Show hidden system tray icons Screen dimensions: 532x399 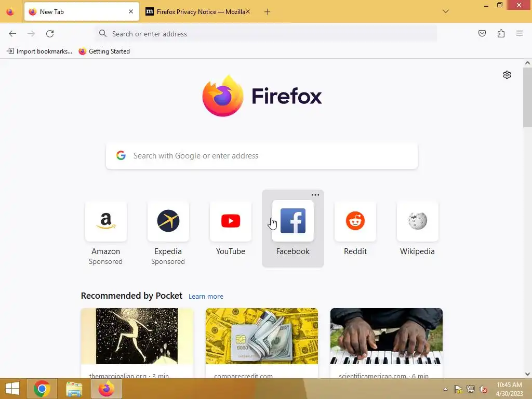[445, 389]
